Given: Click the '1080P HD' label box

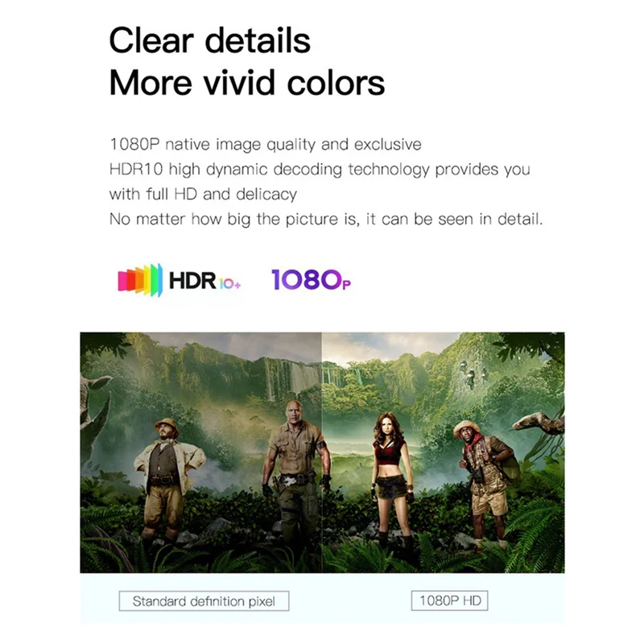Looking at the screenshot, I should pyautogui.click(x=449, y=601).
